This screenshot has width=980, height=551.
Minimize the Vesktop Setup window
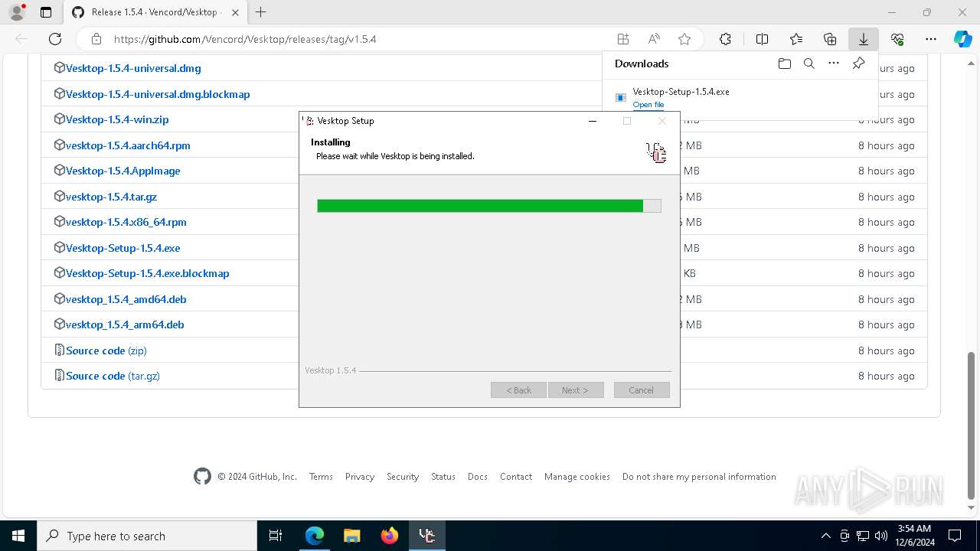(592, 121)
